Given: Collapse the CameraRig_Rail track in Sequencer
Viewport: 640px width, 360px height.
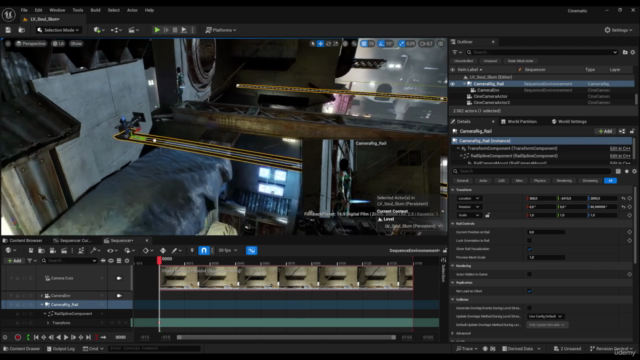Looking at the screenshot, I should pyautogui.click(x=42, y=304).
